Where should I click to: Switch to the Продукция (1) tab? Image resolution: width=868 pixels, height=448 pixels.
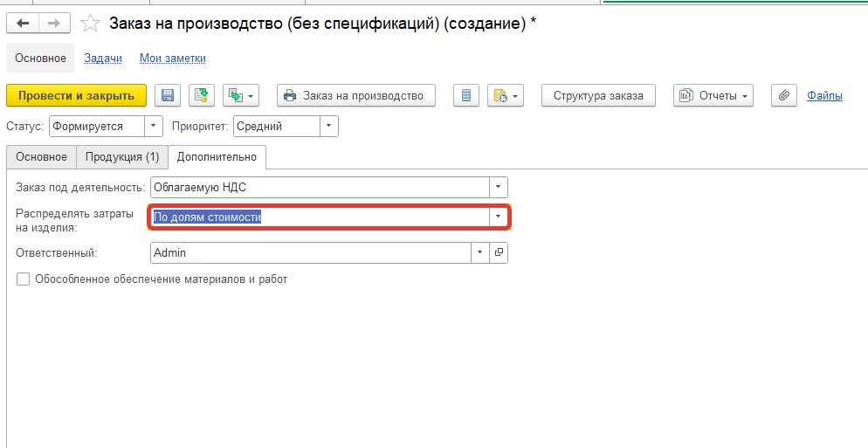[122, 156]
